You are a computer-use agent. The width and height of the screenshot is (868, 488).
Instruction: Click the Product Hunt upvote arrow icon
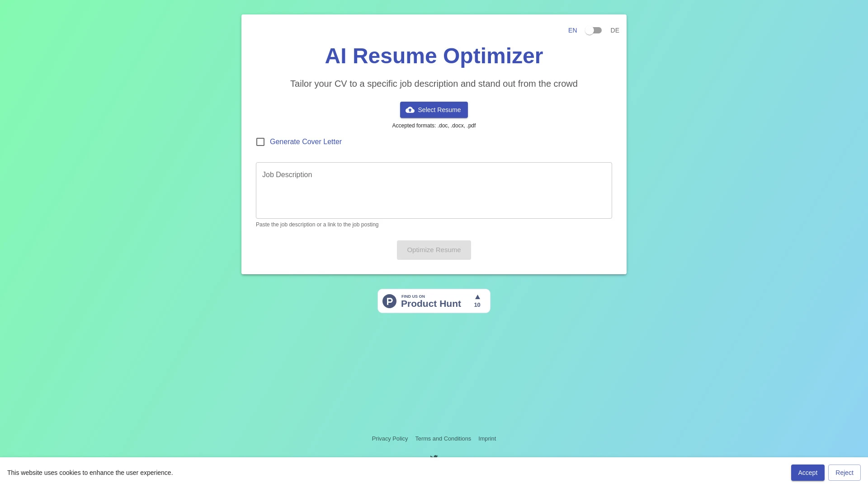[x=477, y=296]
